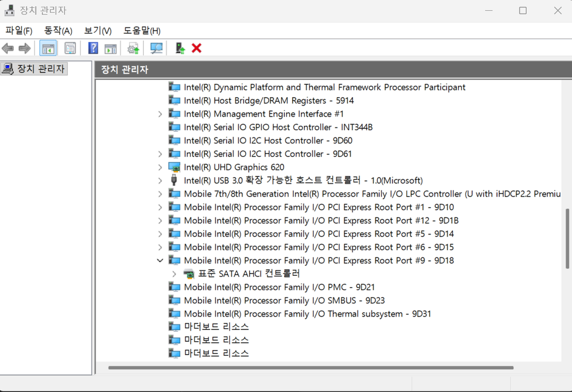The image size is (572, 392).
Task: Collapse PCI Express Root Port #9 - 9D18
Action: point(160,260)
